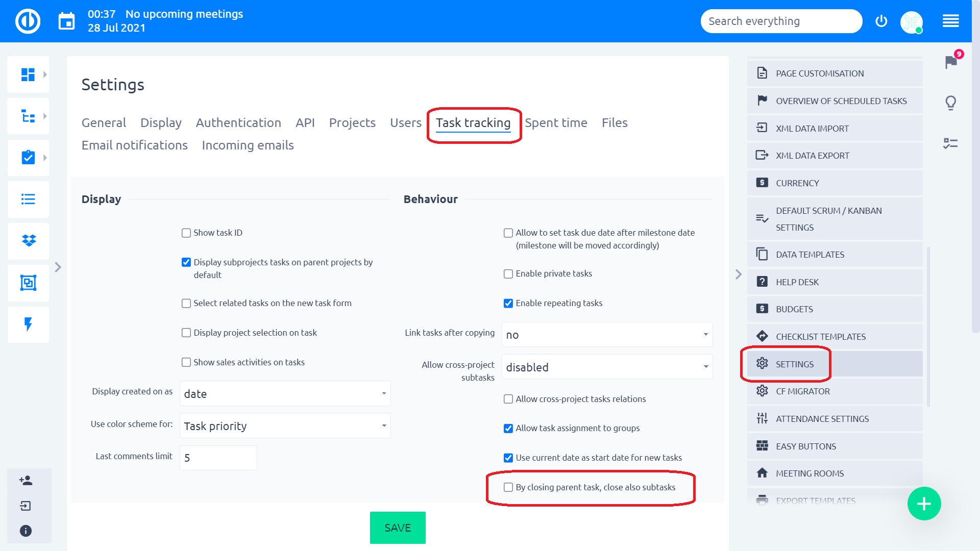This screenshot has height=551, width=980.
Task: Open the Dropbox icon in left sidebar
Action: point(29,241)
